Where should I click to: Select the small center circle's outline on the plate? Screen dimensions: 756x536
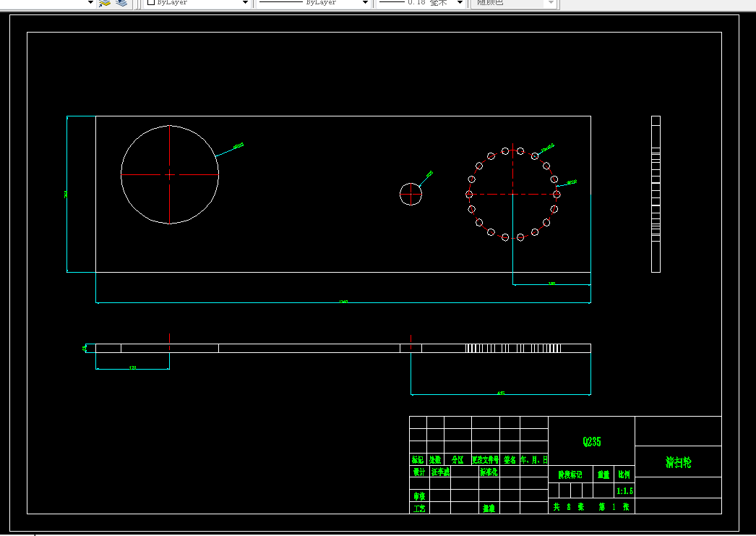[x=400, y=194]
